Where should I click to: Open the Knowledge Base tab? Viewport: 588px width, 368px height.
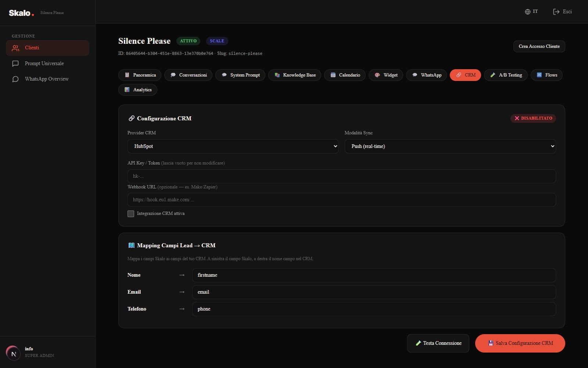[295, 75]
